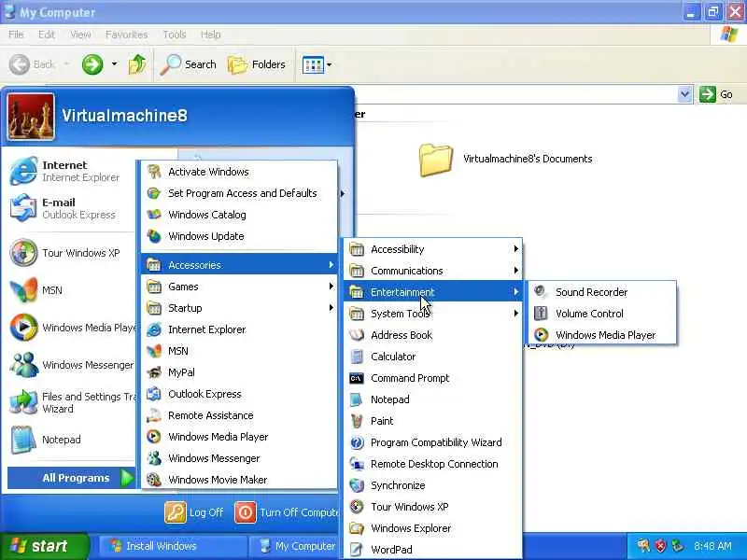
Task: Click the Activate Windows icon
Action: 154,172
